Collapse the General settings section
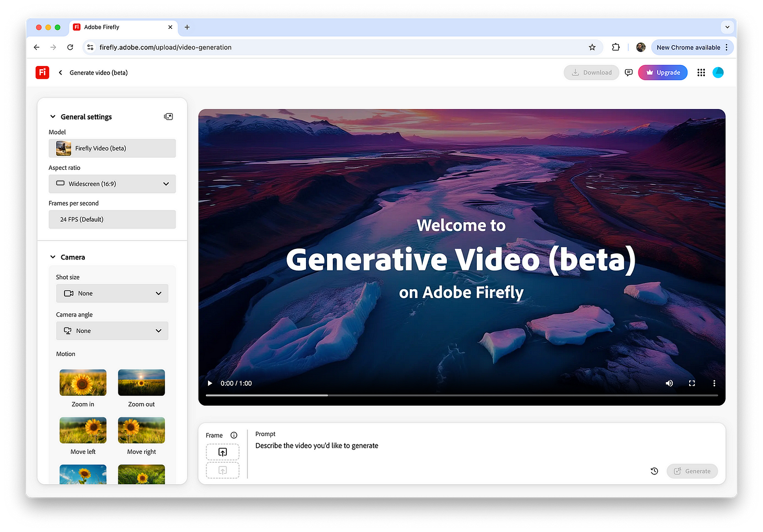This screenshot has width=763, height=532. (x=53, y=116)
